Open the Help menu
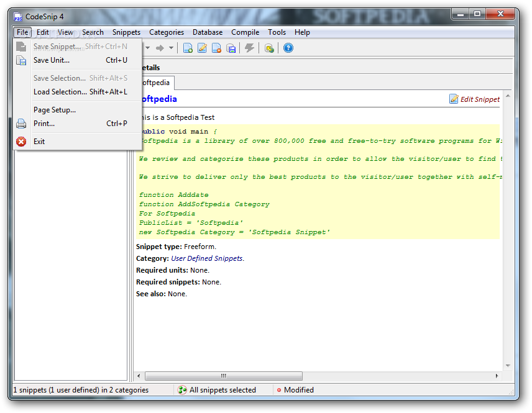 (302, 32)
